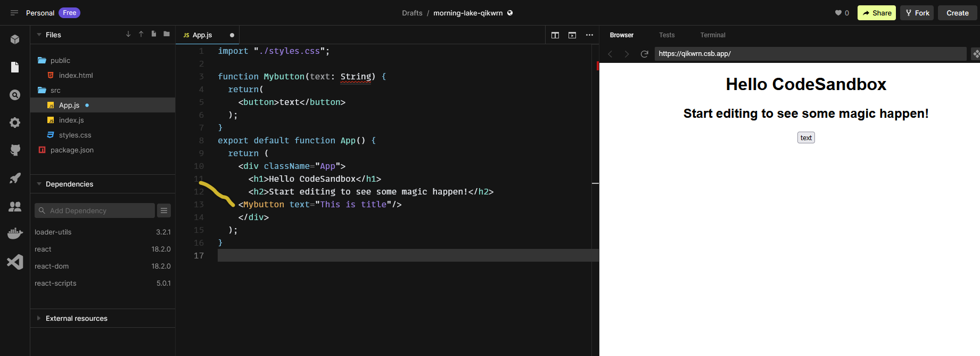Viewport: 980px width, 356px height.
Task: Click the preview window toggle icon
Action: pos(572,35)
